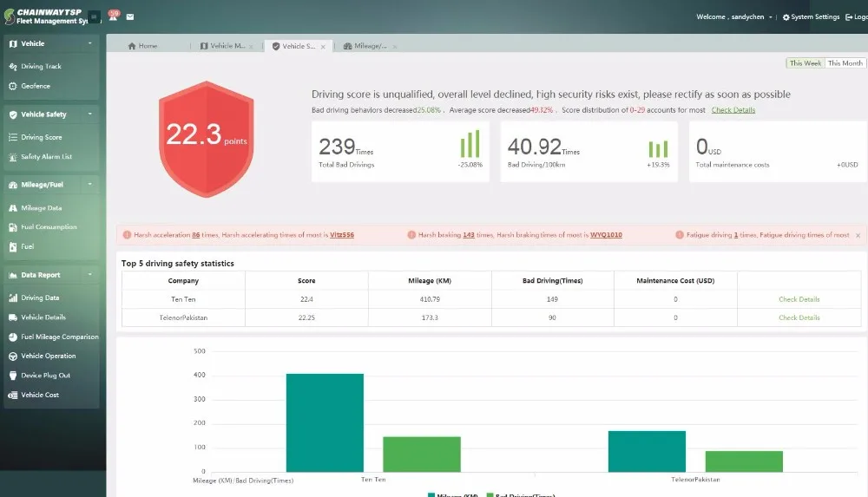Click the warning icon beside Harsh braking alert
Image resolution: width=868 pixels, height=497 pixels.
pos(411,235)
